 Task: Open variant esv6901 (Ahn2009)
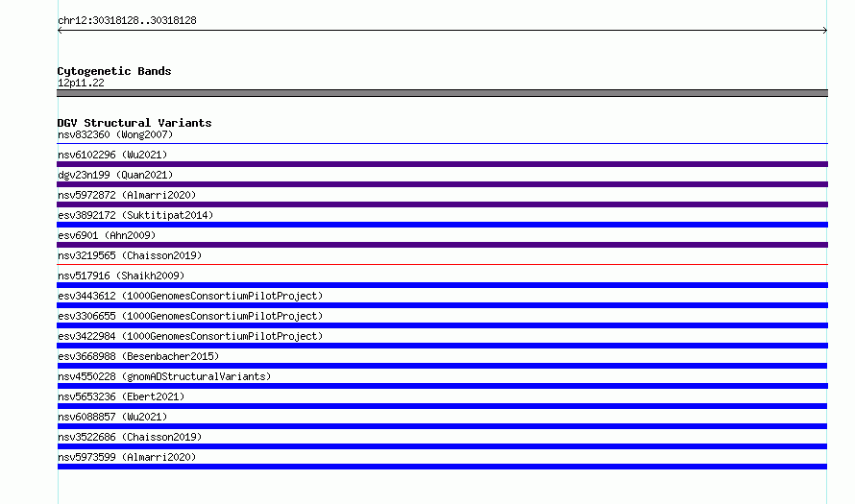[x=107, y=235]
